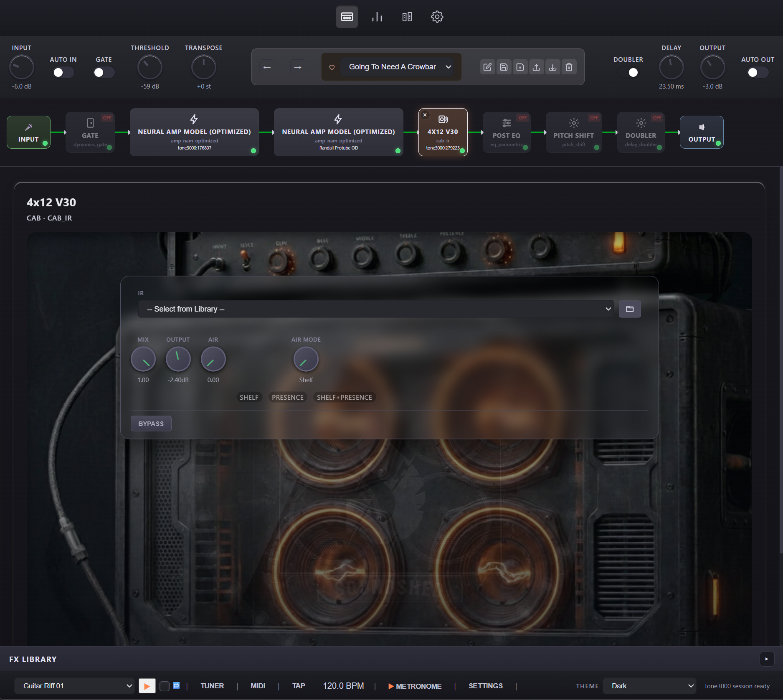783x700 pixels.
Task: Upload the preset using the export icon
Action: pyautogui.click(x=537, y=67)
